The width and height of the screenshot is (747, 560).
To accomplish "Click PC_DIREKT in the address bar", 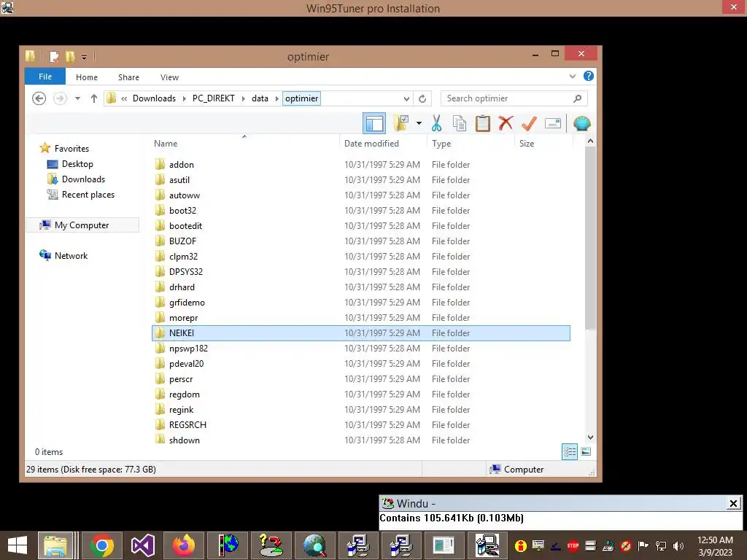I will coord(214,98).
